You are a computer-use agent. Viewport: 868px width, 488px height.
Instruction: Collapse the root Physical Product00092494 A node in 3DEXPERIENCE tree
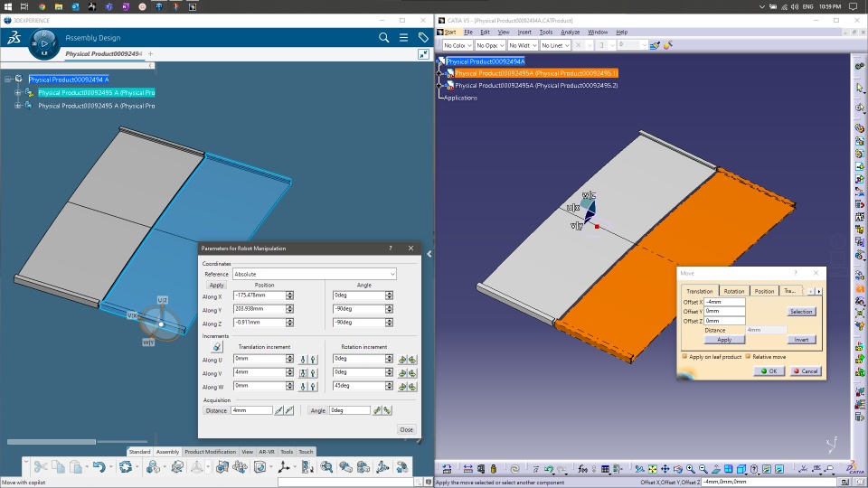[x=8, y=80]
